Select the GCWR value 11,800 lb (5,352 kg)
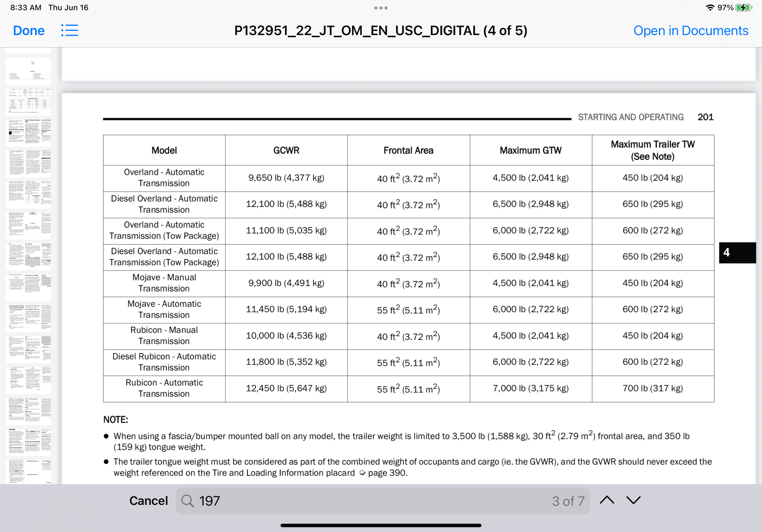Screen dimensions: 762x532 287,362
